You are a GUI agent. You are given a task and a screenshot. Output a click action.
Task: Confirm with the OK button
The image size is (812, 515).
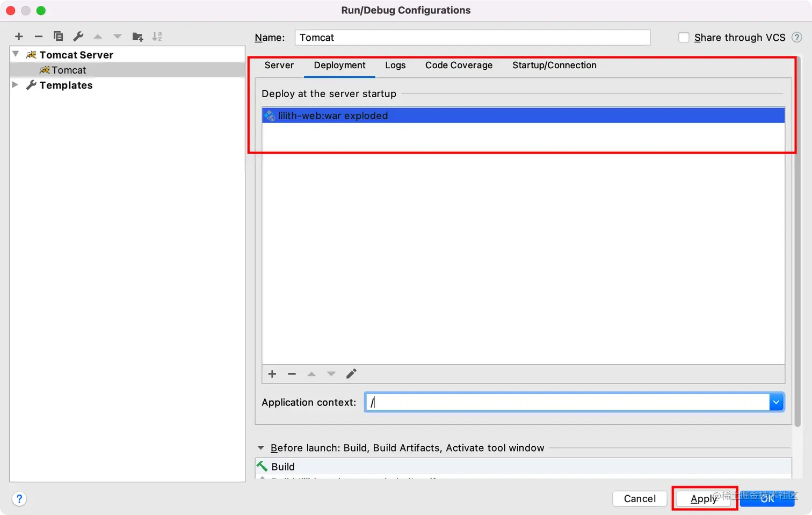767,499
